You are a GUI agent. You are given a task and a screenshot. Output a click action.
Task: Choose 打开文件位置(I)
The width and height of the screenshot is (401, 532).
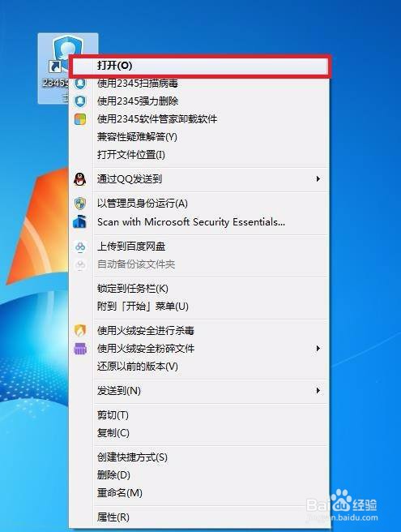(x=200, y=155)
